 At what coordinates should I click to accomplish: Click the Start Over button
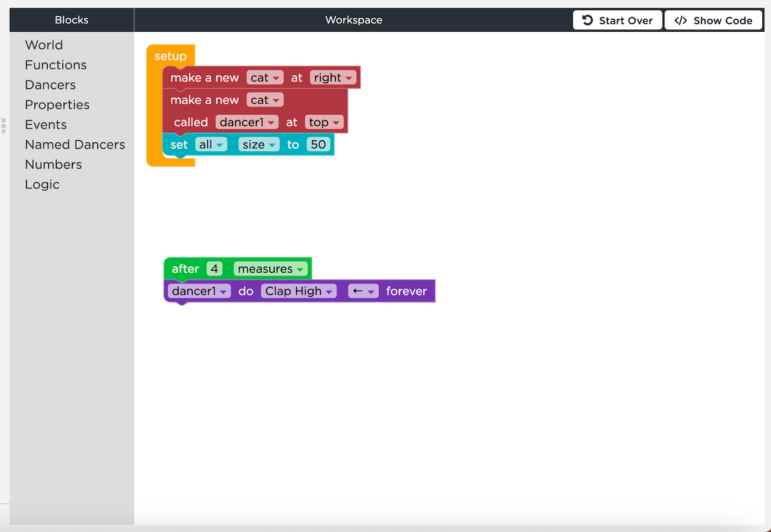617,20
